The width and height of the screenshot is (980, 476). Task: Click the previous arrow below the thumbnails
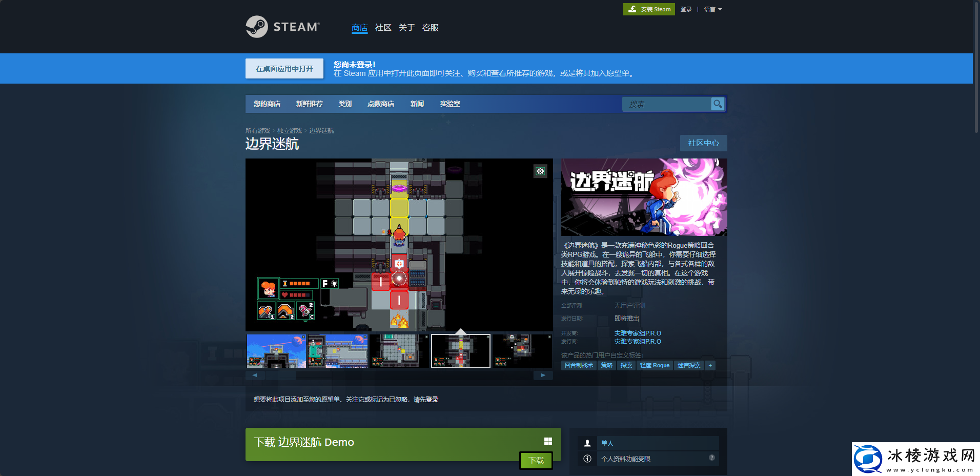point(255,375)
